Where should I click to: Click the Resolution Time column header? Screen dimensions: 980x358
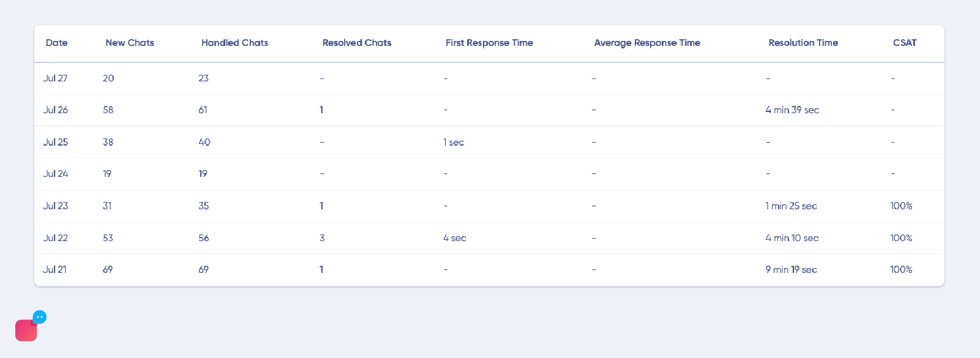pos(804,43)
